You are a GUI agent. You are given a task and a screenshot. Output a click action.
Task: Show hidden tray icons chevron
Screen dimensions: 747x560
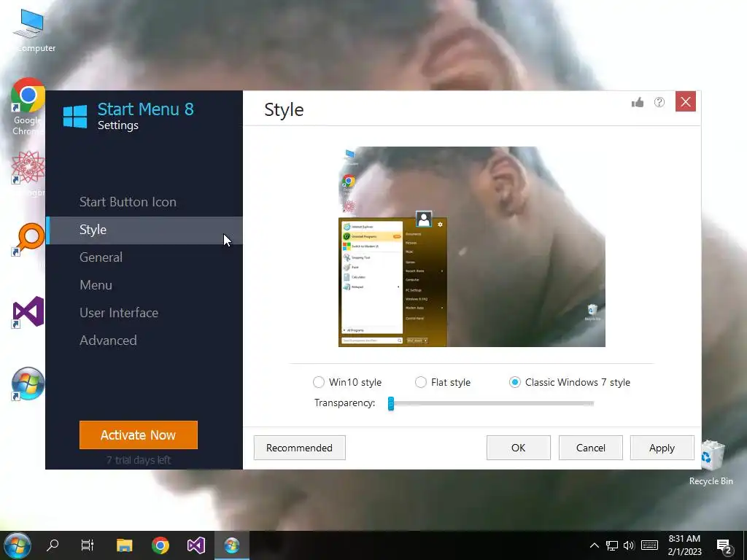(594, 545)
